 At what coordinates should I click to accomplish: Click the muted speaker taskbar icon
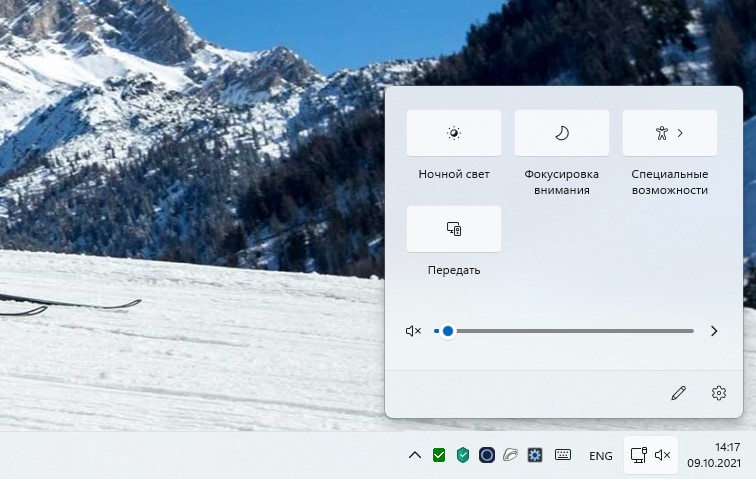(x=663, y=455)
